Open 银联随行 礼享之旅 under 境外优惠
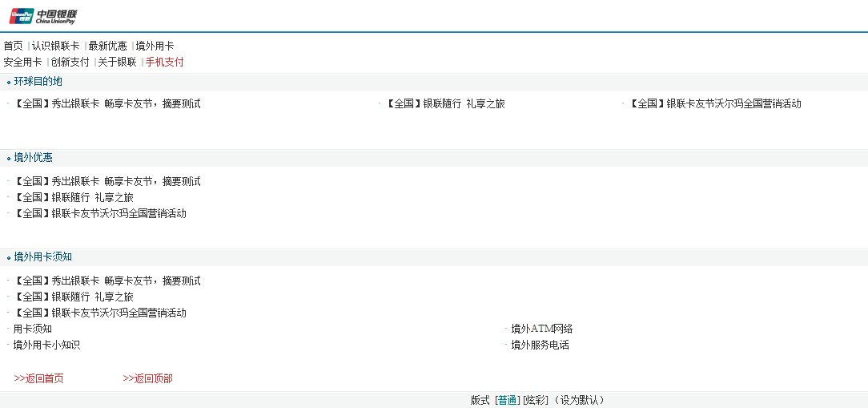Screen dimensions: 868x408 pos(74,197)
